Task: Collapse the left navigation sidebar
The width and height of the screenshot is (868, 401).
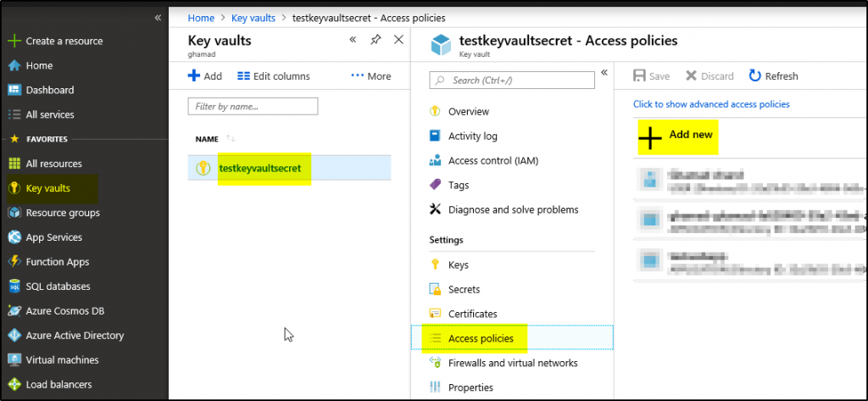Action: pos(158,18)
